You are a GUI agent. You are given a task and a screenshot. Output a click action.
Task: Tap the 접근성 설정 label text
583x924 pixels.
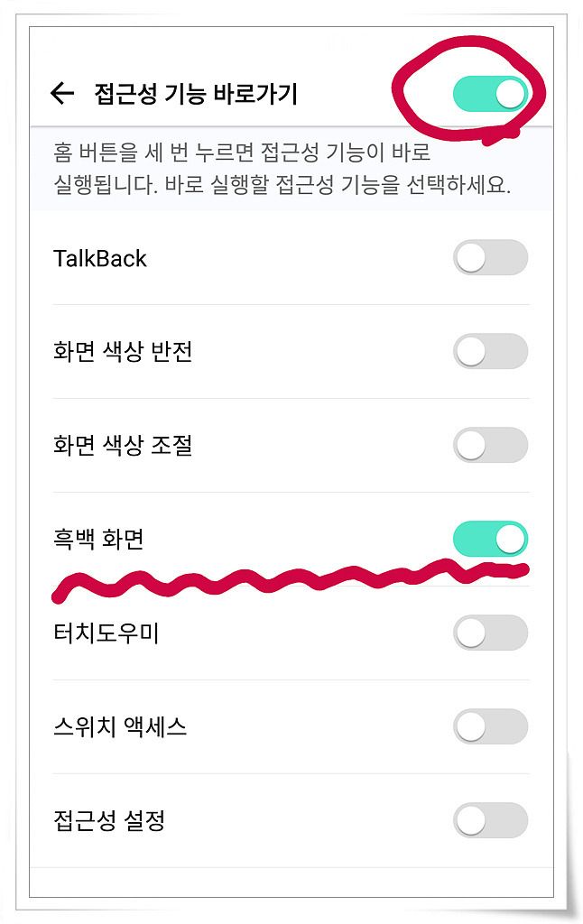pos(109,820)
